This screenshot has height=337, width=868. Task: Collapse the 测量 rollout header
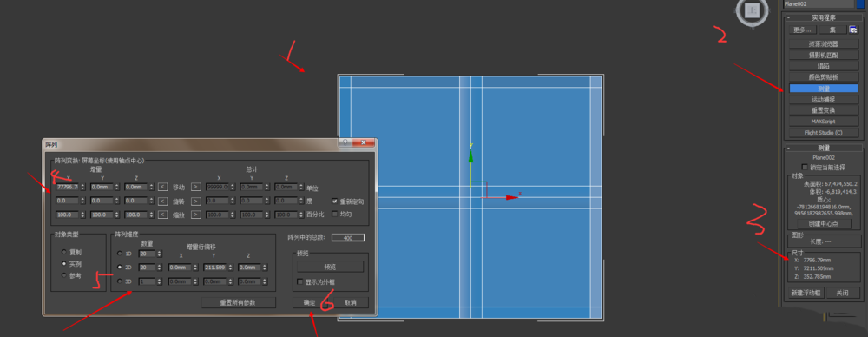824,148
